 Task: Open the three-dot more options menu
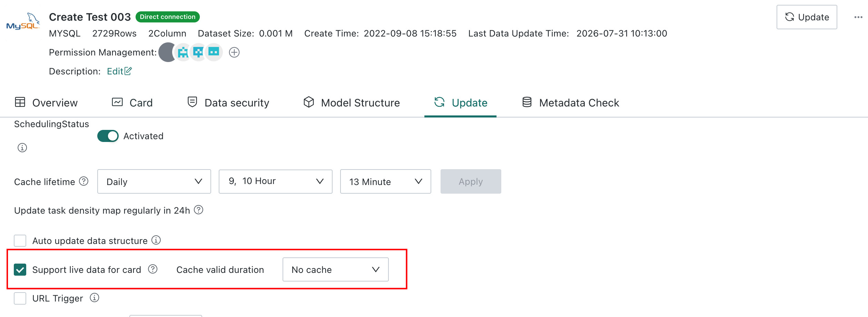858,17
